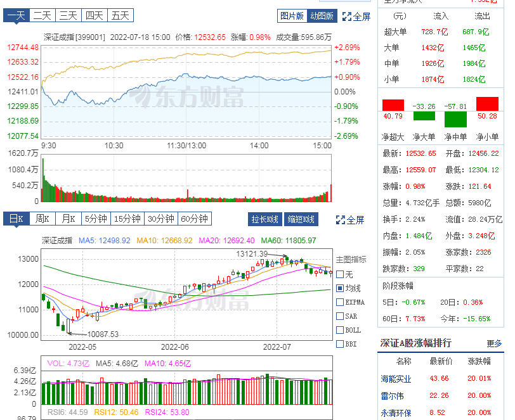Click the 最低 value 12304.12

(x=483, y=170)
